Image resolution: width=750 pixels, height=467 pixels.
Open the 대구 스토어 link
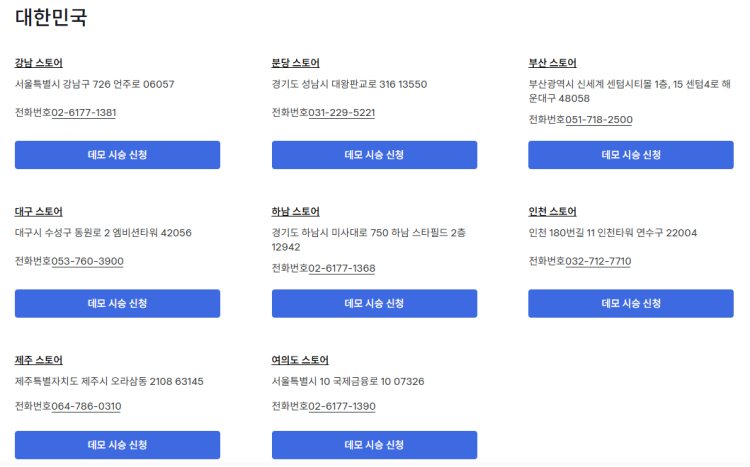(x=39, y=212)
